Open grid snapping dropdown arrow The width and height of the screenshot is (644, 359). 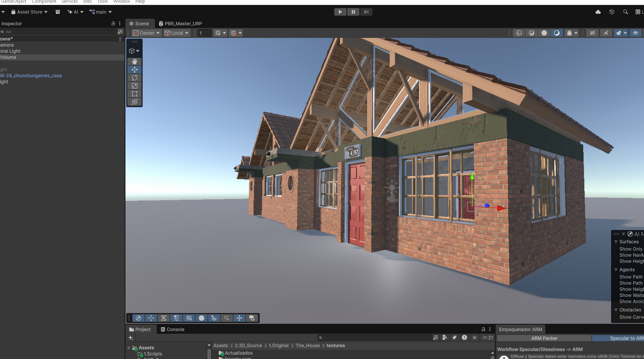point(224,33)
